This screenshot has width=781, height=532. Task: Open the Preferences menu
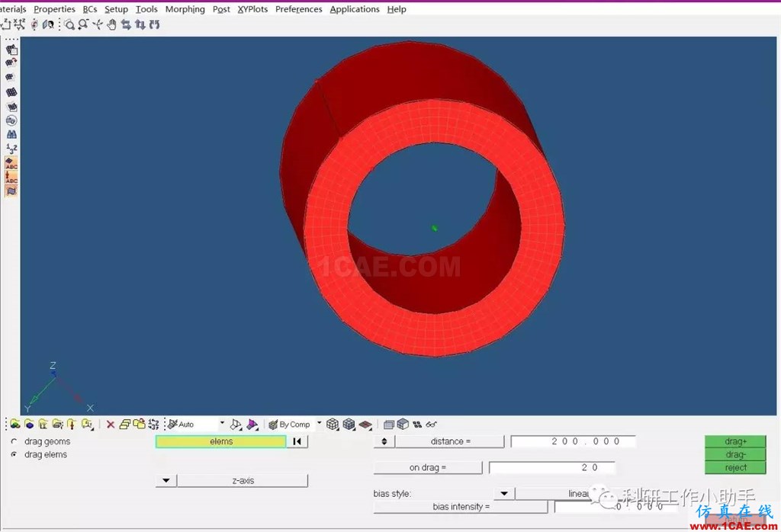298,9
